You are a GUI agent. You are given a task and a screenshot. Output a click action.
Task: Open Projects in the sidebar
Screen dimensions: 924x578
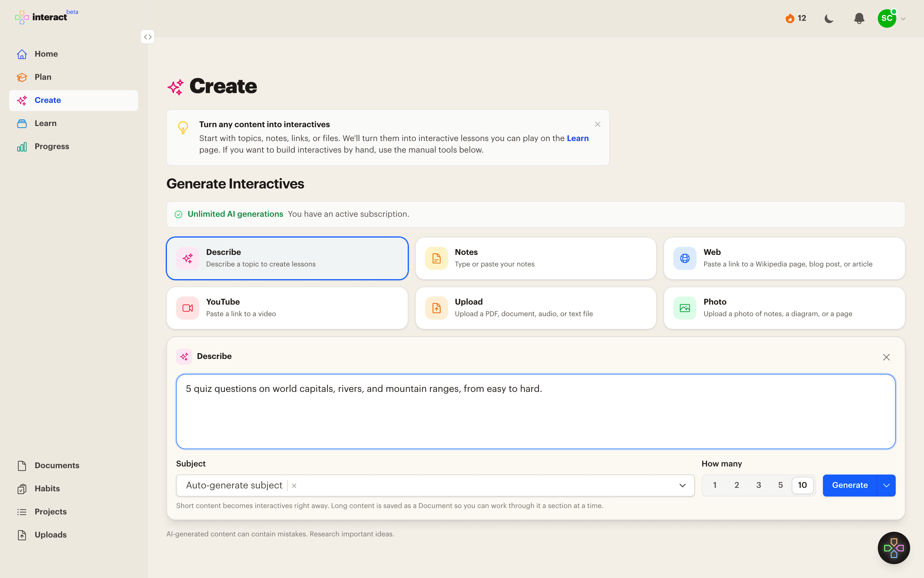click(x=74, y=512)
